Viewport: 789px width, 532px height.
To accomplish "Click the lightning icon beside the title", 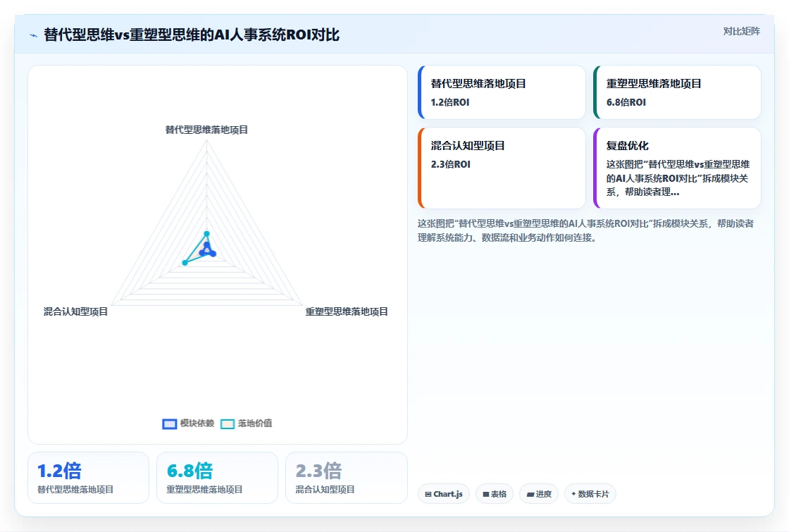I will pyautogui.click(x=33, y=35).
